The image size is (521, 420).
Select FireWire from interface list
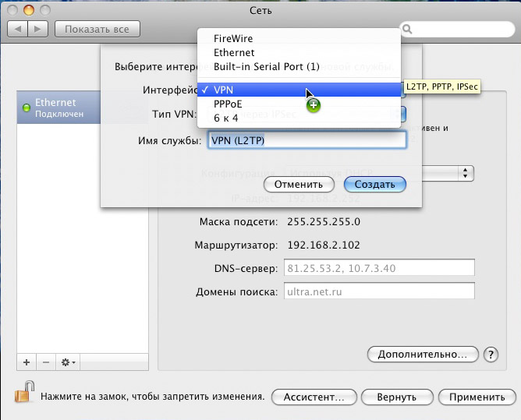point(233,38)
